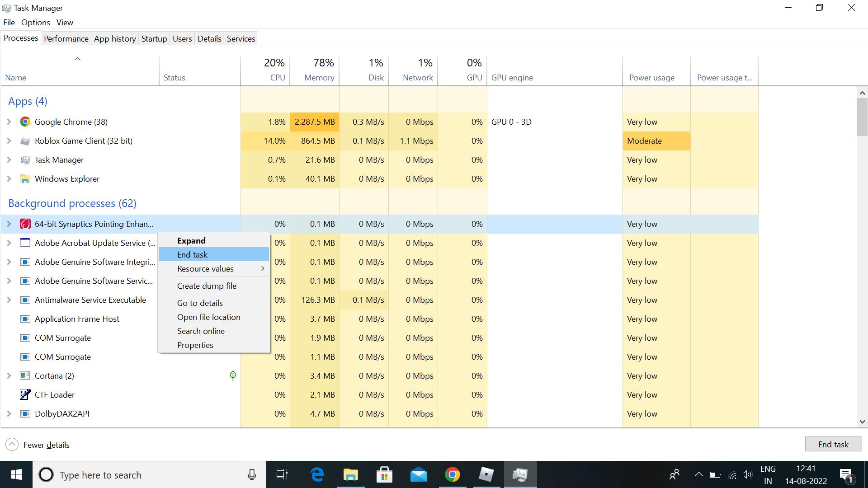Open File Explorer from the taskbar
The width and height of the screenshot is (868, 488).
(351, 474)
